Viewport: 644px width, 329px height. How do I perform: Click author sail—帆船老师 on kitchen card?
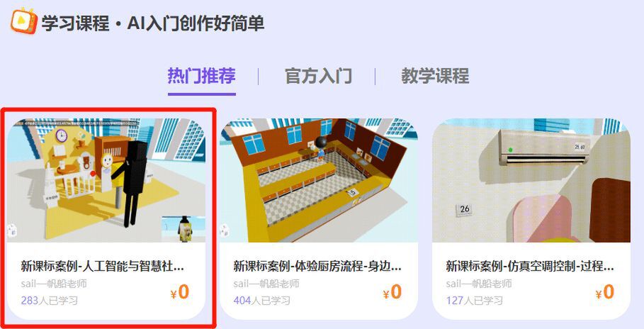(x=266, y=284)
